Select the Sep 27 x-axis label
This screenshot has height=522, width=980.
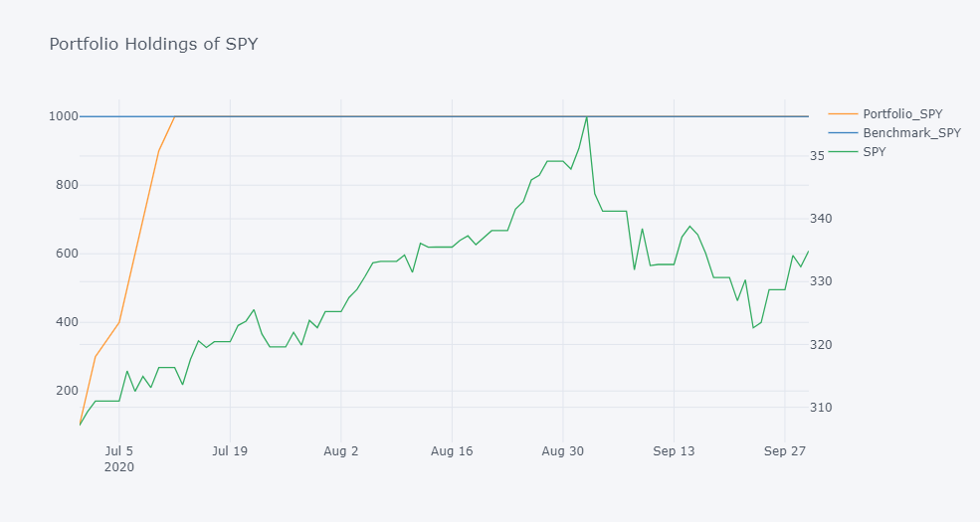tap(785, 450)
